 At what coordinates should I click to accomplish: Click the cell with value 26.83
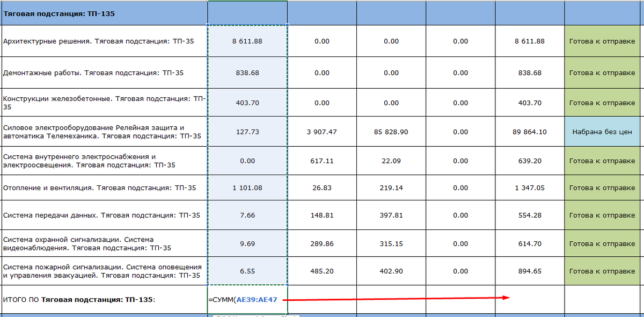coord(322,188)
